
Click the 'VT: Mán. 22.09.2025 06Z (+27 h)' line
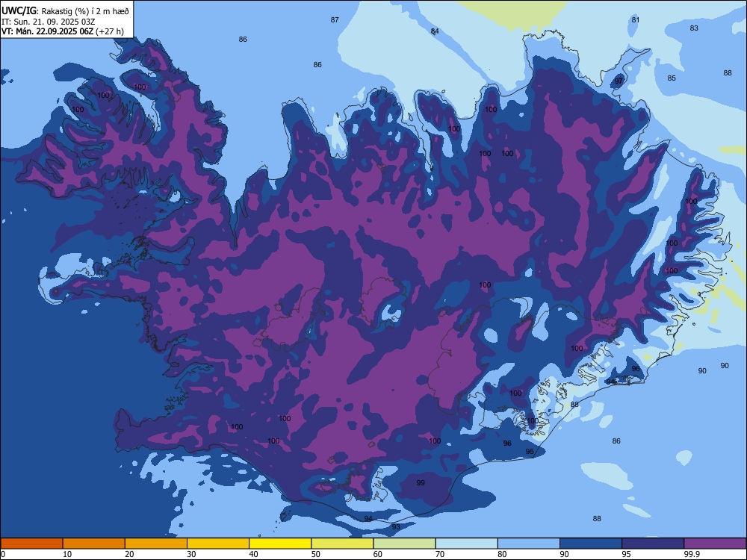click(63, 31)
